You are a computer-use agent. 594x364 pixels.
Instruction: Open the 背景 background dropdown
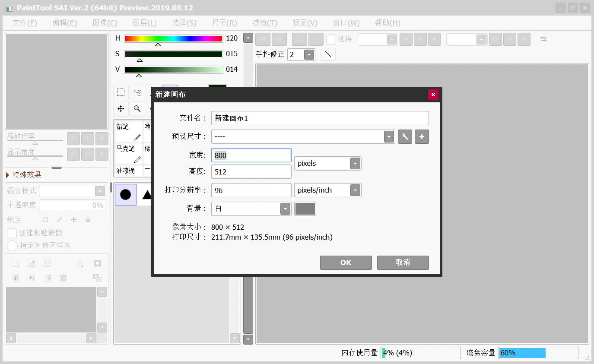pos(285,209)
